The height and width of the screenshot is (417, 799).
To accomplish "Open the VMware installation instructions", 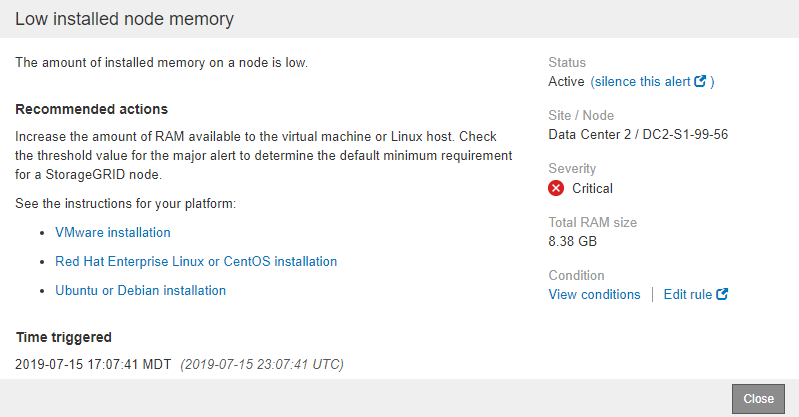I will [113, 232].
